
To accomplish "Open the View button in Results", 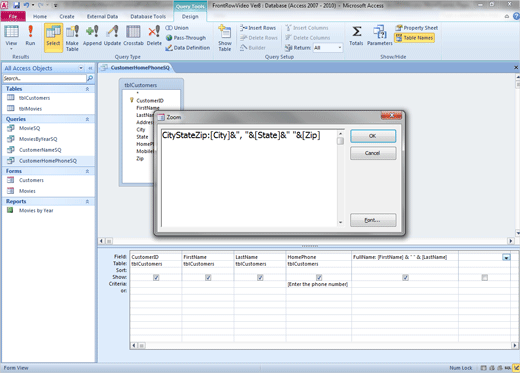I will coord(11,37).
